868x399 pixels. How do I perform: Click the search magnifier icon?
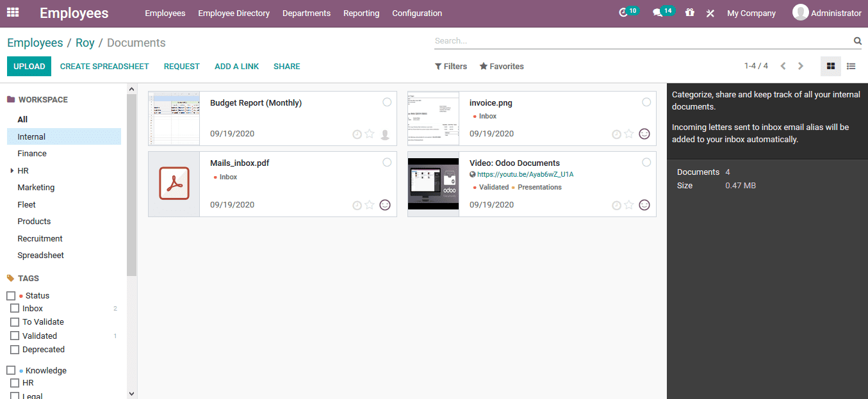pyautogui.click(x=857, y=40)
